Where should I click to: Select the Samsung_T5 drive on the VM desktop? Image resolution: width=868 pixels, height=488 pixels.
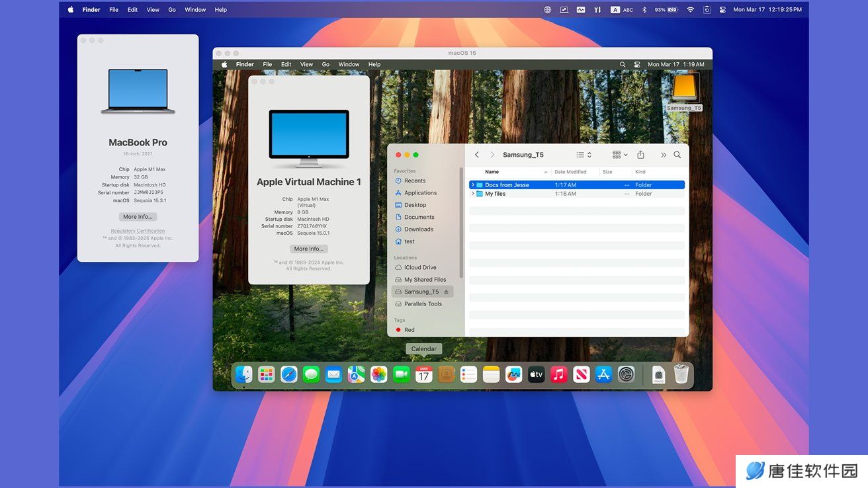685,93
